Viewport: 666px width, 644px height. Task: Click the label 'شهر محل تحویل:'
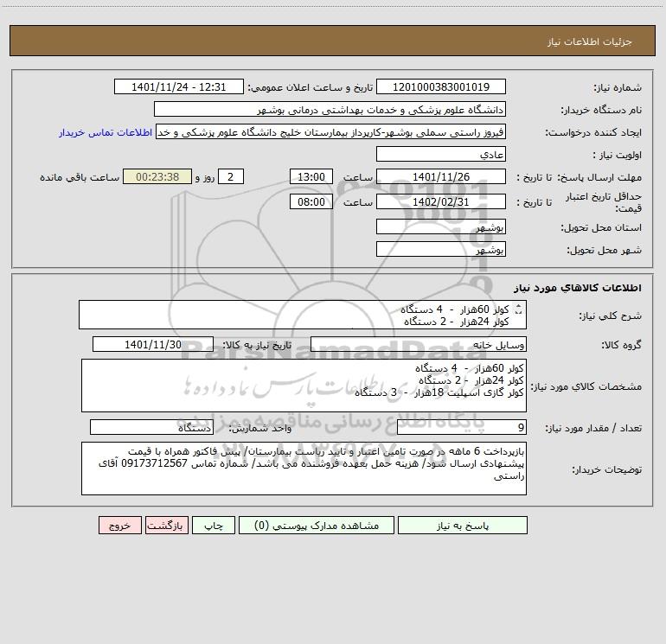(604, 251)
